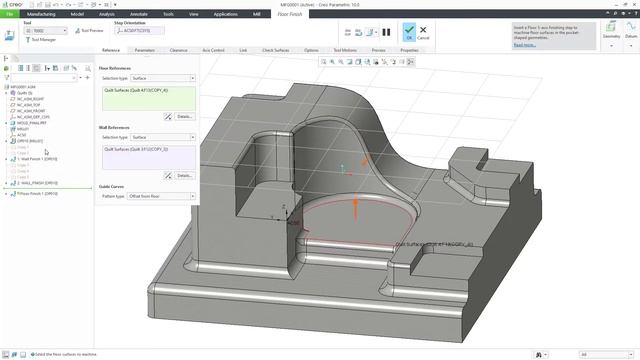
Task: Open the Process panel tab
Action: 378,50
